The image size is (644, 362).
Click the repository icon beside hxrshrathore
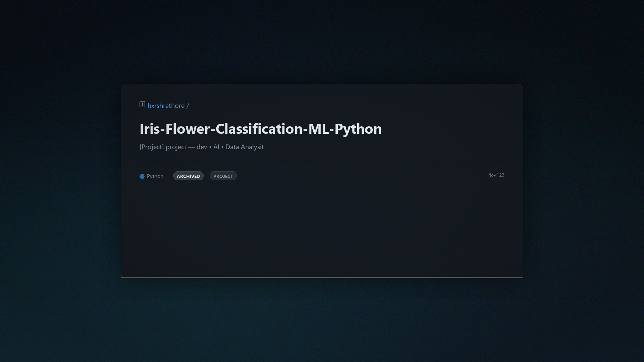[x=142, y=104]
